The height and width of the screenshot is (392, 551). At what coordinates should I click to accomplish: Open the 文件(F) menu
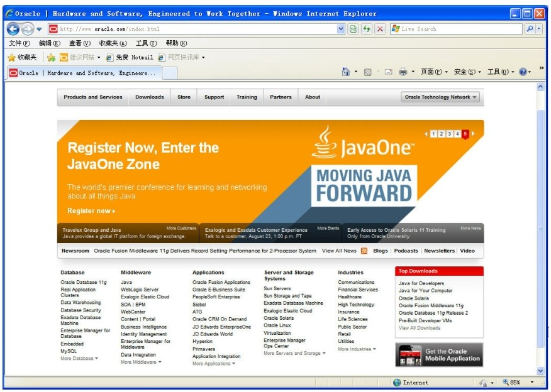[19, 43]
